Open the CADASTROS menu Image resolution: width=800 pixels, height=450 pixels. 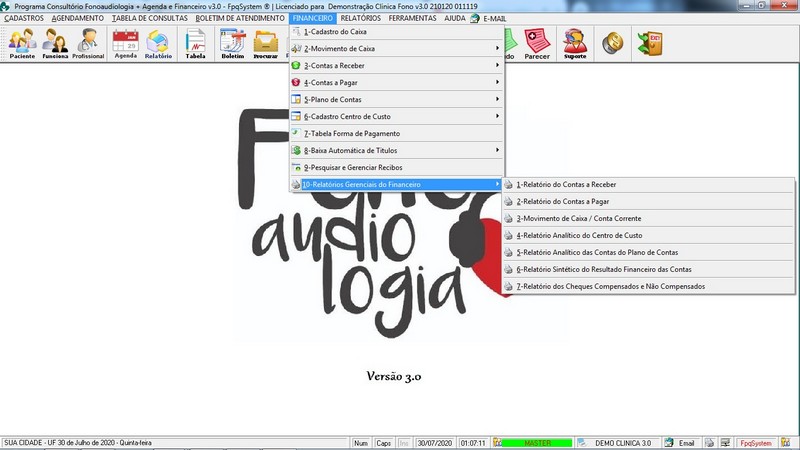point(24,18)
